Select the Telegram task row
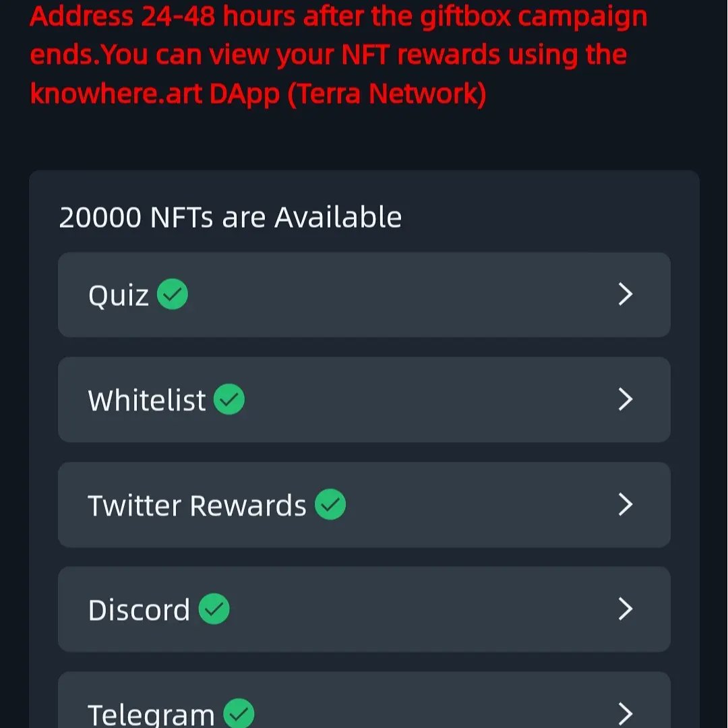This screenshot has height=728, width=728. pos(364,700)
